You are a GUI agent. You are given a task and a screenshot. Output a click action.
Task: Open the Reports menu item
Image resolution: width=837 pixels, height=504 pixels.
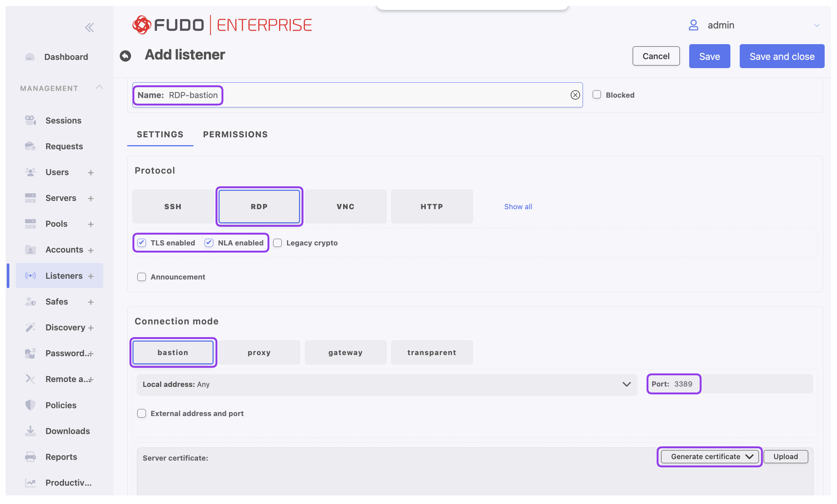61,457
